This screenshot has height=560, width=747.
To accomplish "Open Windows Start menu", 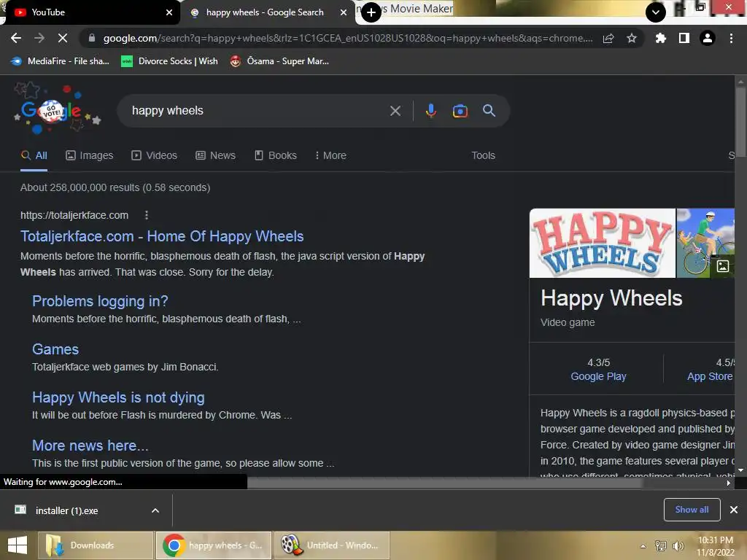I will (x=18, y=545).
